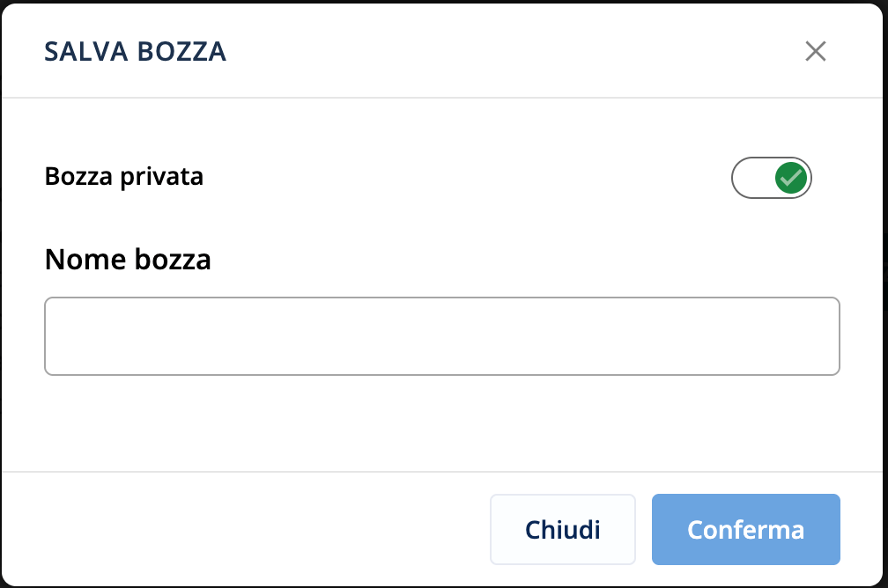Click inside the draft name input box
Screen dimensions: 888x588
441,336
